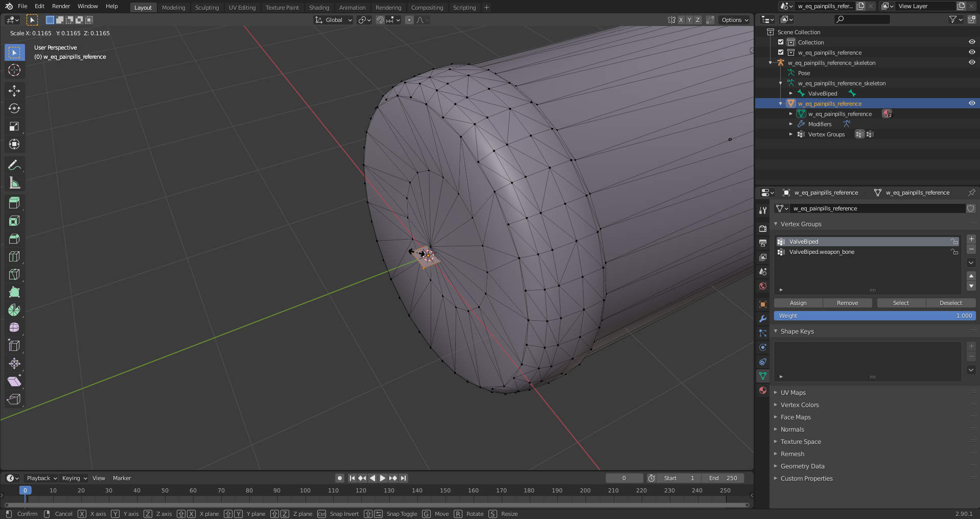Adjust the Weight slider
Viewport: 980px width, 519px height.
pos(874,316)
